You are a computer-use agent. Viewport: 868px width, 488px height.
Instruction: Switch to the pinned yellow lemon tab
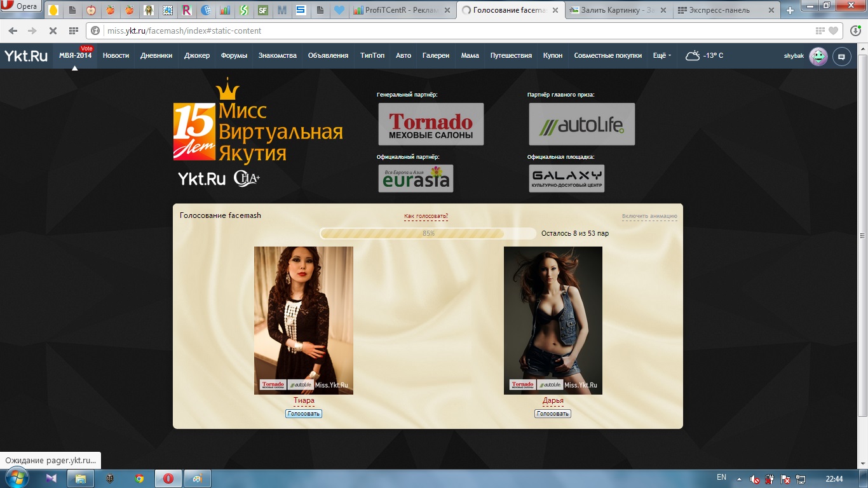(53, 10)
